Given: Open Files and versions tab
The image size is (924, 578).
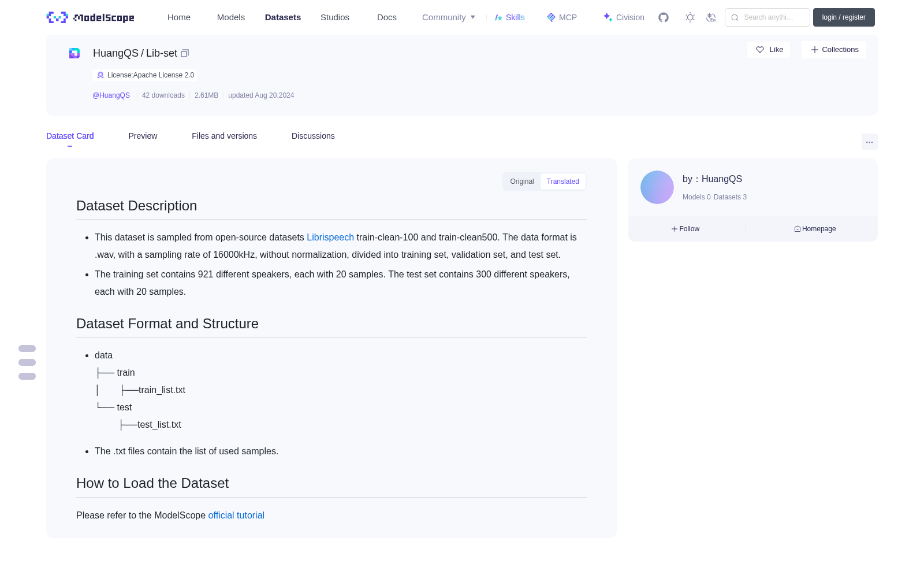Looking at the screenshot, I should [x=224, y=136].
